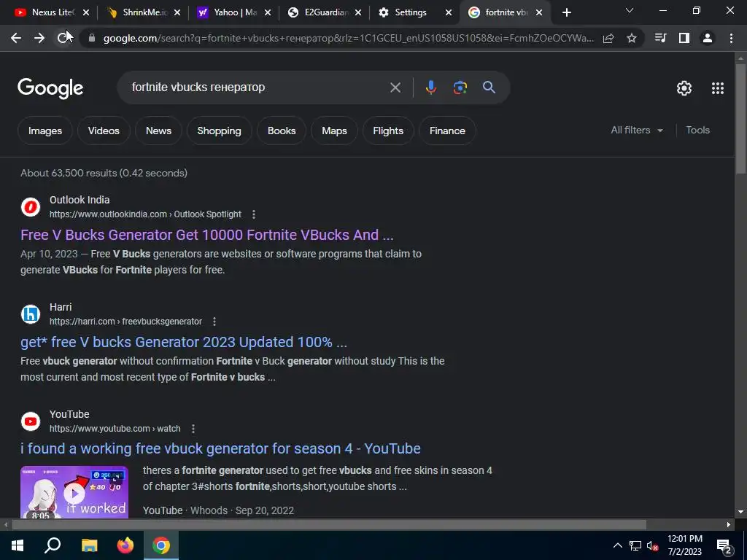Screen dimensions: 747x560
Task: Open options for the Outlook India result
Action: (x=254, y=214)
